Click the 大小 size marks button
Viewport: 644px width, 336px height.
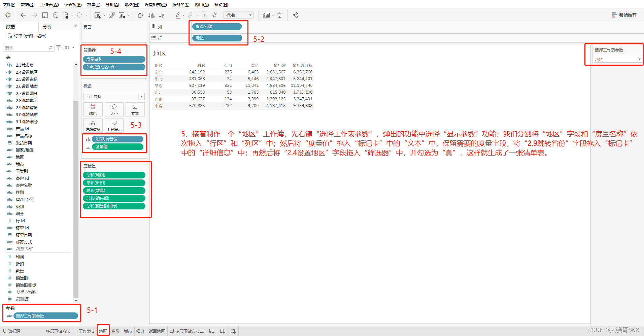click(114, 110)
